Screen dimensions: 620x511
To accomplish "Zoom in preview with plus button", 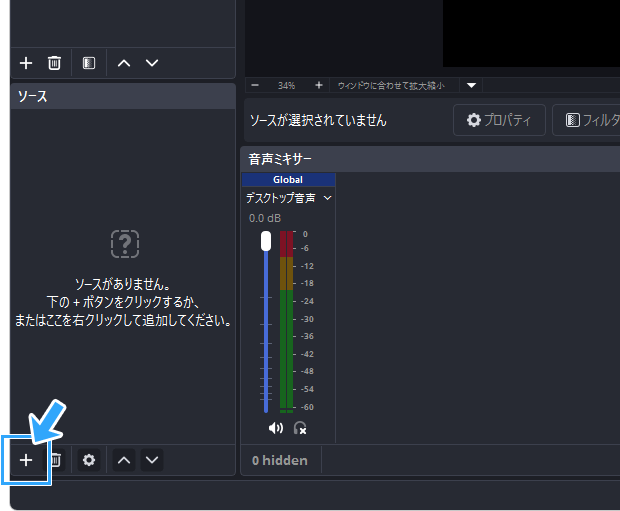I will point(319,85).
